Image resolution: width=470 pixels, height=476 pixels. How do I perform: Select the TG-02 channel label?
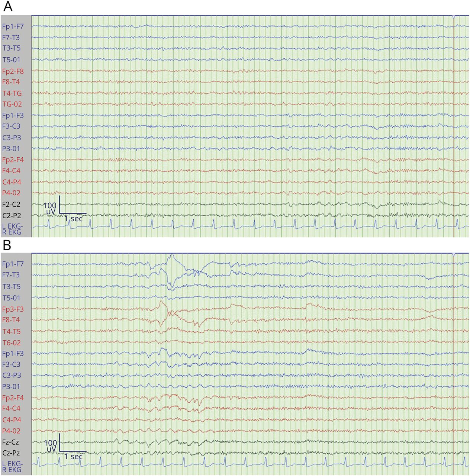point(12,104)
